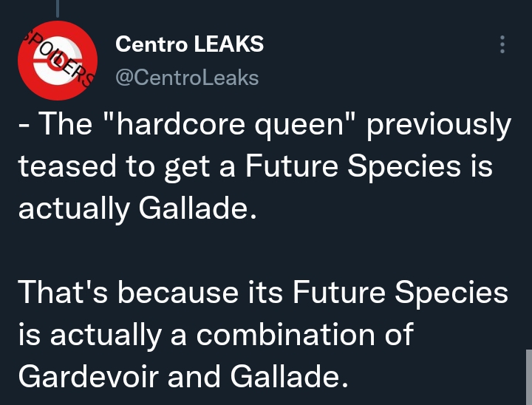
Task: Open the @CentroLeaks handle link
Action: 187,78
